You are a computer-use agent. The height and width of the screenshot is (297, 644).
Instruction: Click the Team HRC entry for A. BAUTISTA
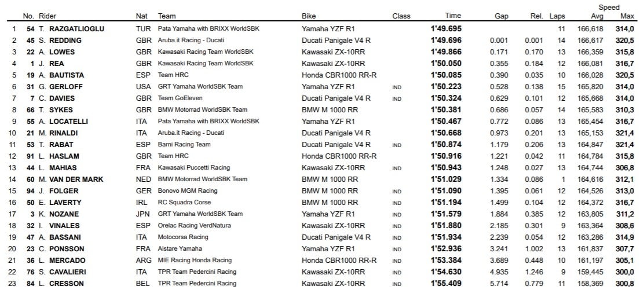(x=173, y=75)
